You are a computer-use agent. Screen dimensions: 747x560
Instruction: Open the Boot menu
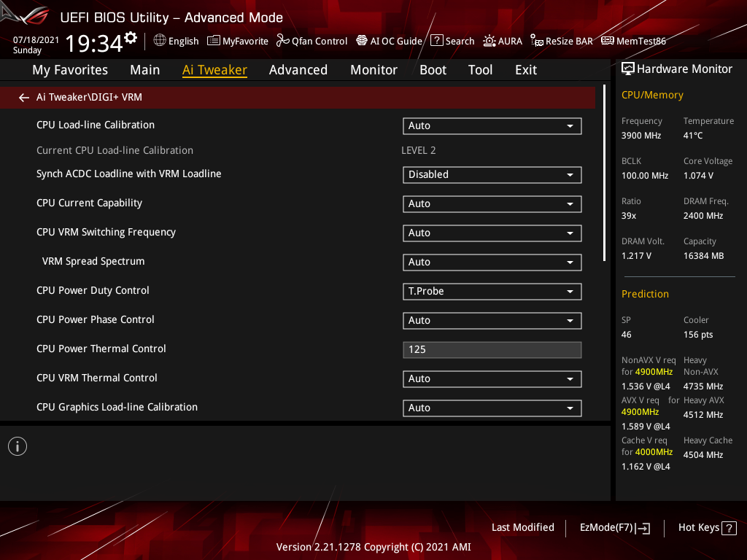(433, 69)
